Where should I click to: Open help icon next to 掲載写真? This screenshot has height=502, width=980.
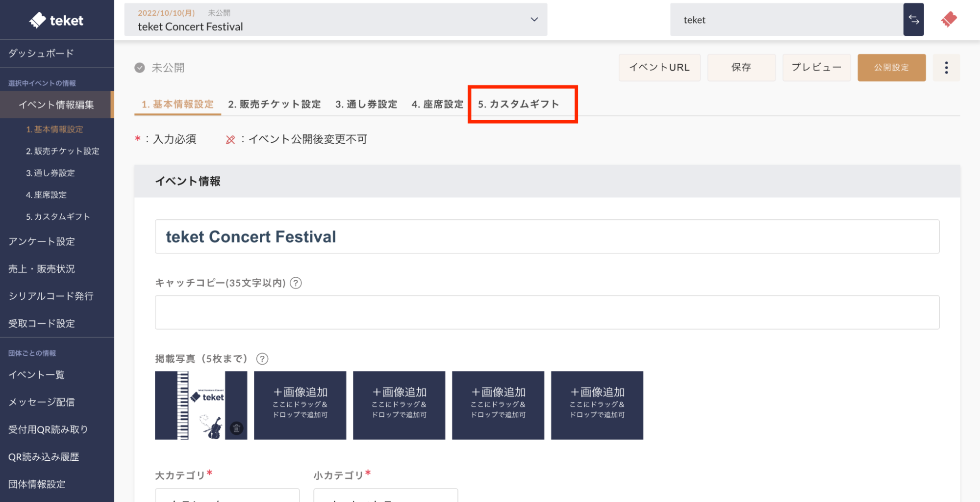click(x=262, y=359)
